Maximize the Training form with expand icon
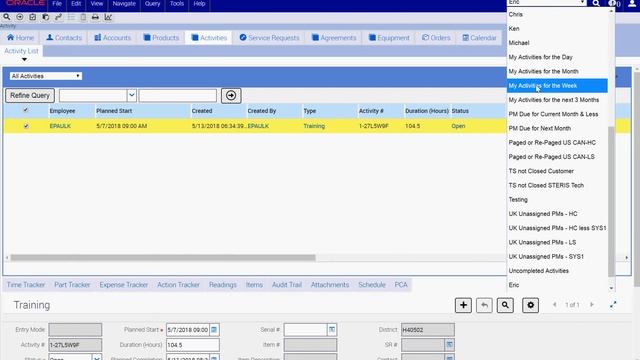 [613, 304]
